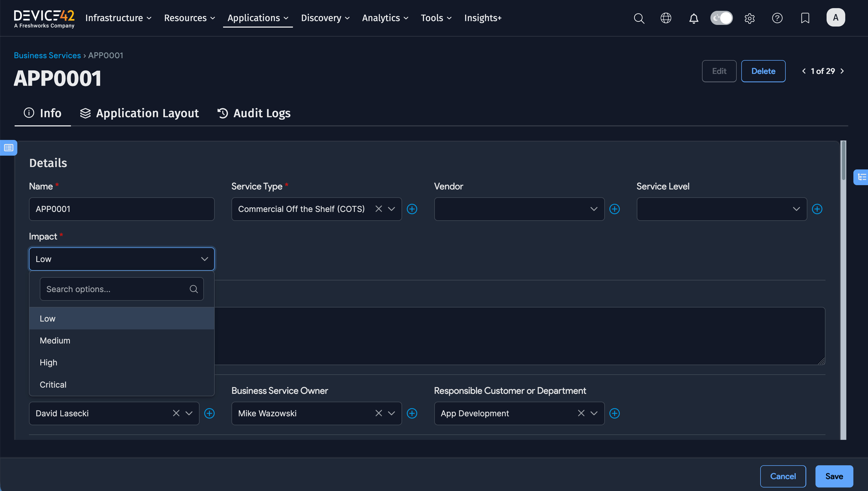Open the right side outline panel icon
Image resolution: width=868 pixels, height=491 pixels.
click(861, 177)
